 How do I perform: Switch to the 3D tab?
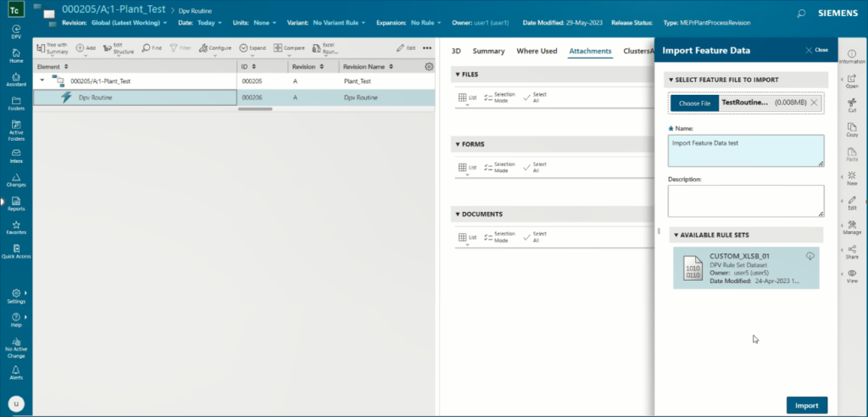click(x=456, y=51)
